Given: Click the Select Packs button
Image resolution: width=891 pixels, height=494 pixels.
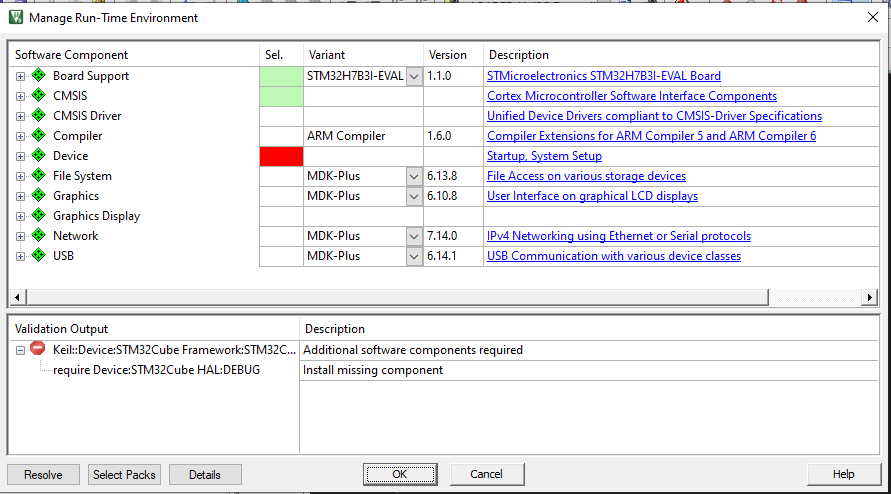Looking at the screenshot, I should 124,475.
